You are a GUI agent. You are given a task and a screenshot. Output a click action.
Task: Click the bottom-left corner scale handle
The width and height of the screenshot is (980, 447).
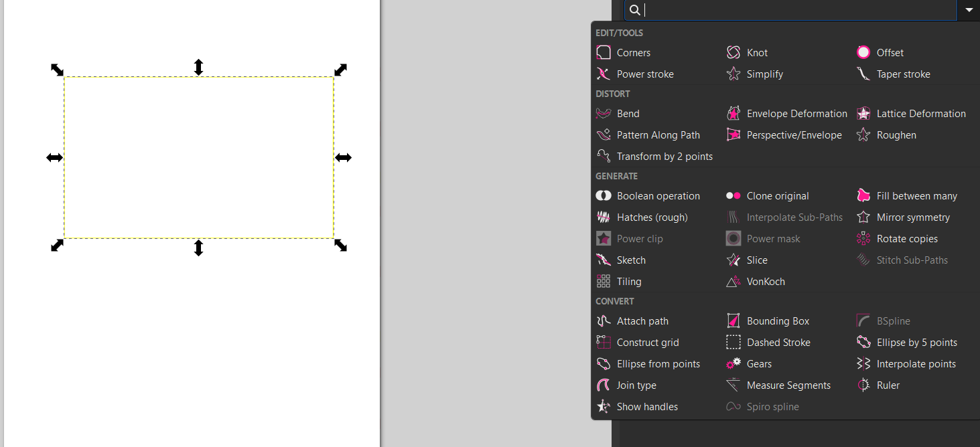point(58,246)
